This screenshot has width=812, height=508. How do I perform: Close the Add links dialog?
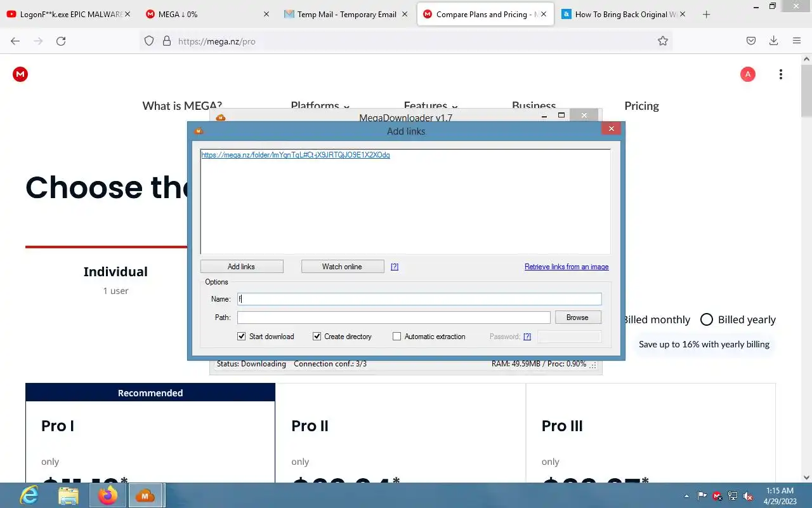click(612, 129)
